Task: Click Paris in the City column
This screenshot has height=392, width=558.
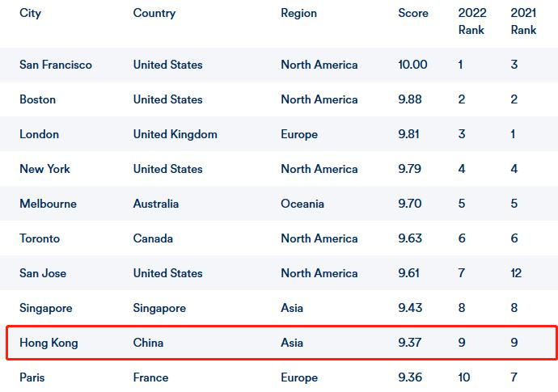Action: coord(32,377)
